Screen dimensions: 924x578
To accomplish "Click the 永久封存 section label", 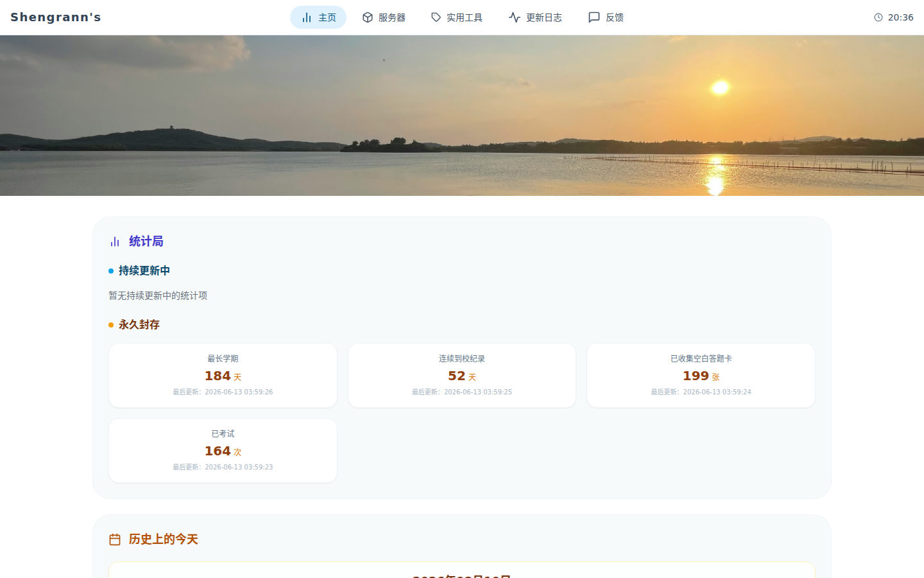I will (x=139, y=325).
